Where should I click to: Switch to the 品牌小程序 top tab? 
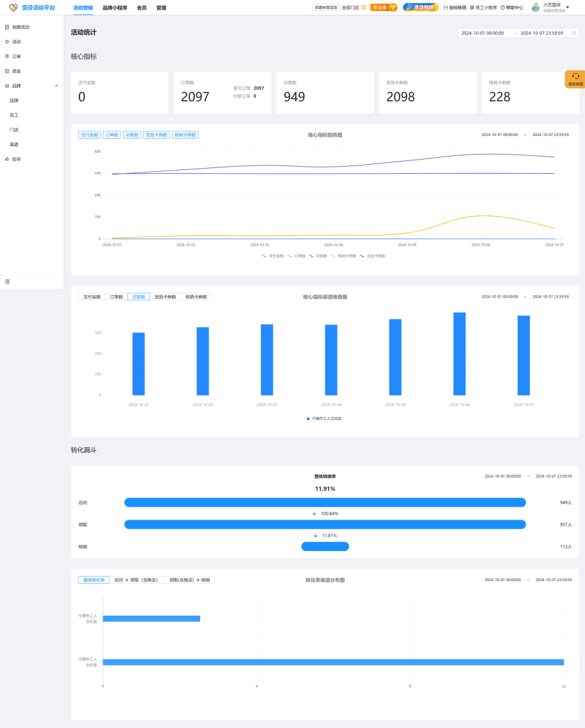pos(115,8)
